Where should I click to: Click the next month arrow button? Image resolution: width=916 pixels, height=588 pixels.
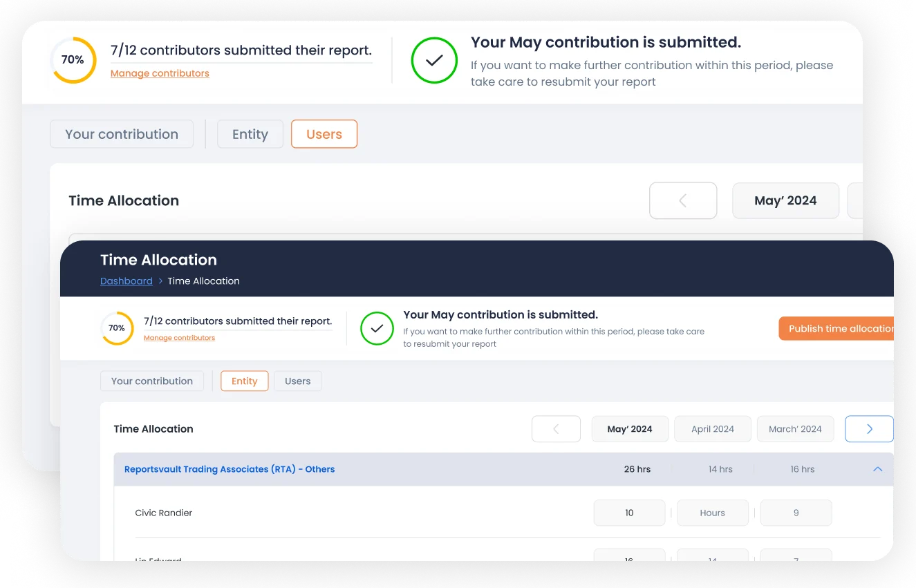[x=869, y=429]
